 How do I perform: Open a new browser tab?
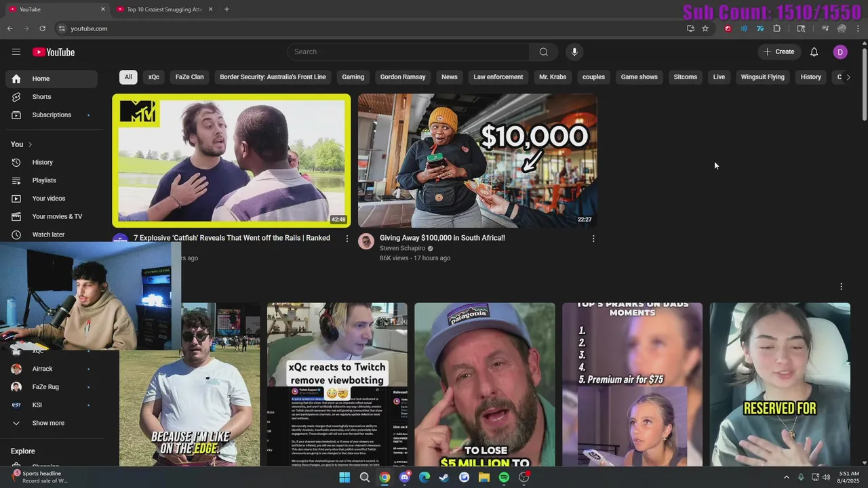226,9
